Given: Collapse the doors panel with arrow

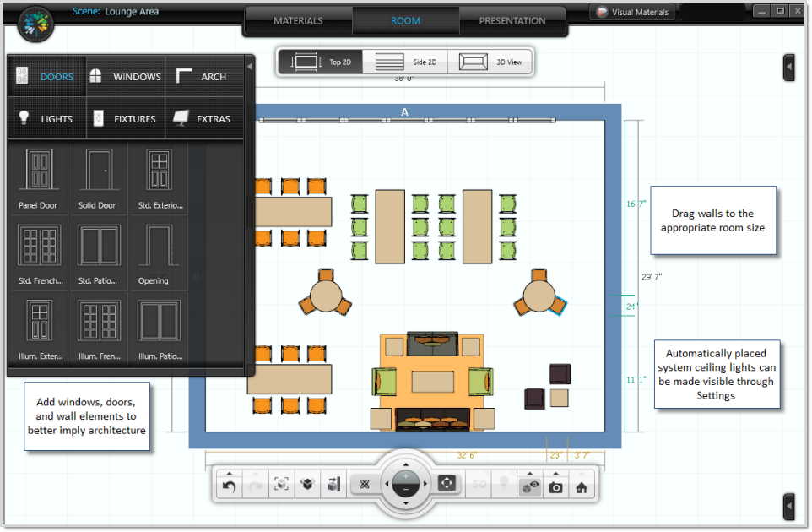Looking at the screenshot, I should (249, 66).
